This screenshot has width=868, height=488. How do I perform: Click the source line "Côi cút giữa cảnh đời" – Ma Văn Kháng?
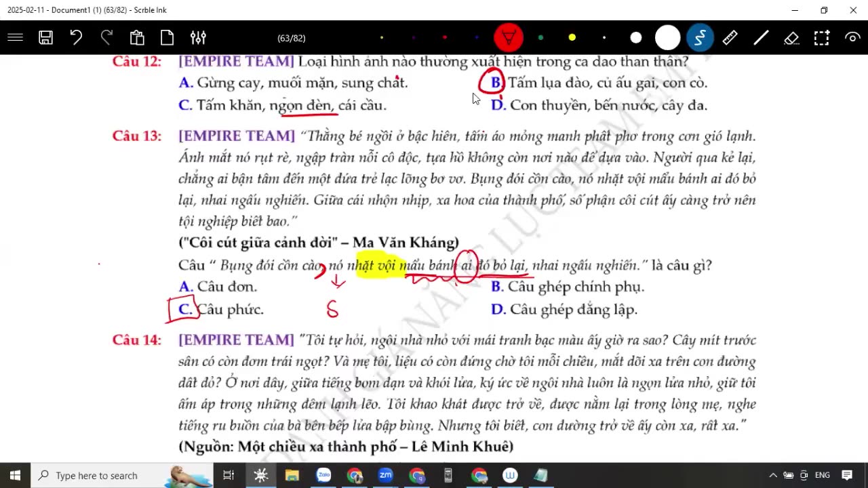319,243
